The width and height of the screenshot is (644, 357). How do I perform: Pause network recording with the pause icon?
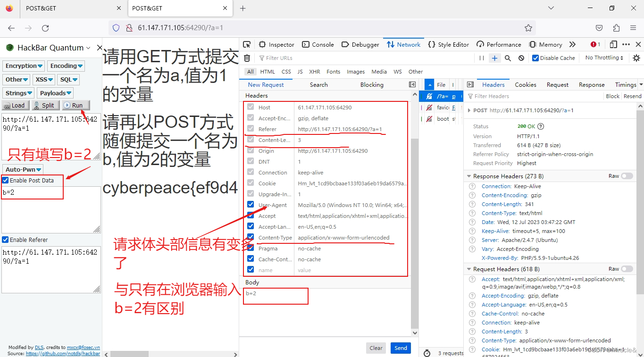point(482,58)
